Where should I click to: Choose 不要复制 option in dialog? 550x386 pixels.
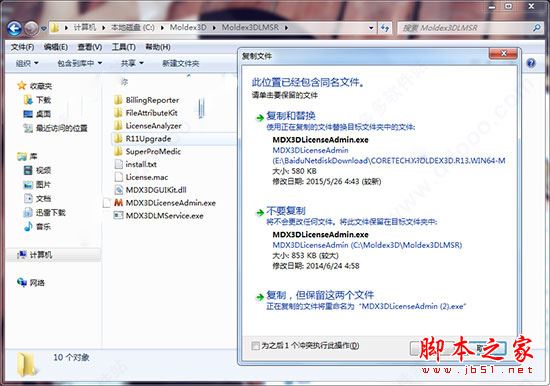(286, 211)
